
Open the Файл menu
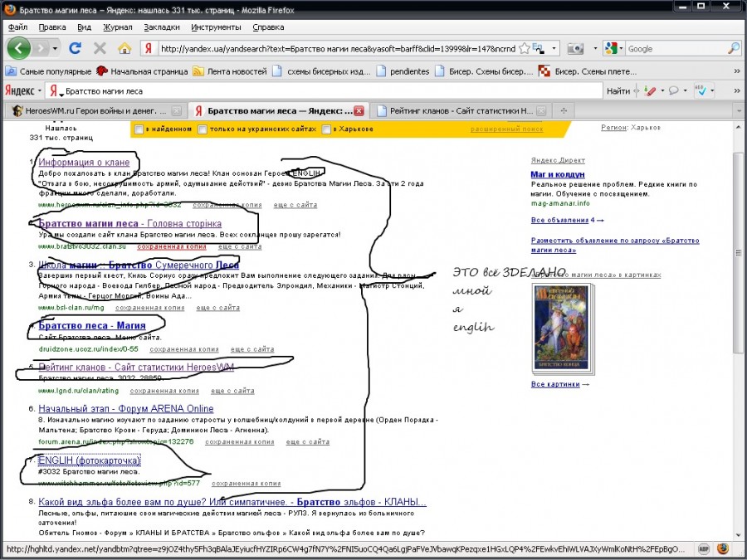[17, 27]
